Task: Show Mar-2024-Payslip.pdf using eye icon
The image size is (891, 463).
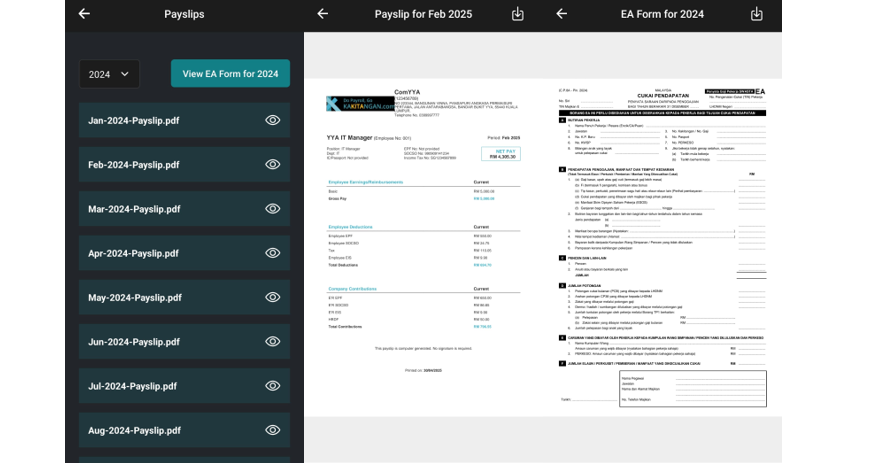Action: click(x=272, y=209)
